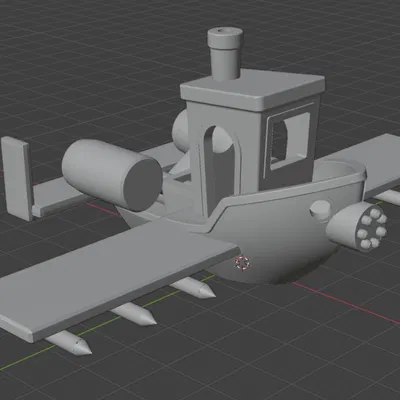This screenshot has height=400, width=400.
Task: Select the flat cabin roof slab
Action: (253, 89)
